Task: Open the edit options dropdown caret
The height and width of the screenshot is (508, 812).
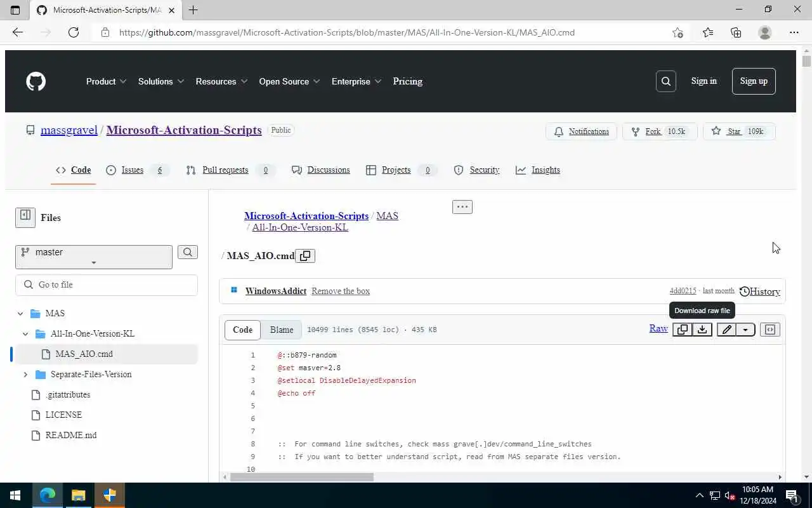Action: click(x=745, y=330)
